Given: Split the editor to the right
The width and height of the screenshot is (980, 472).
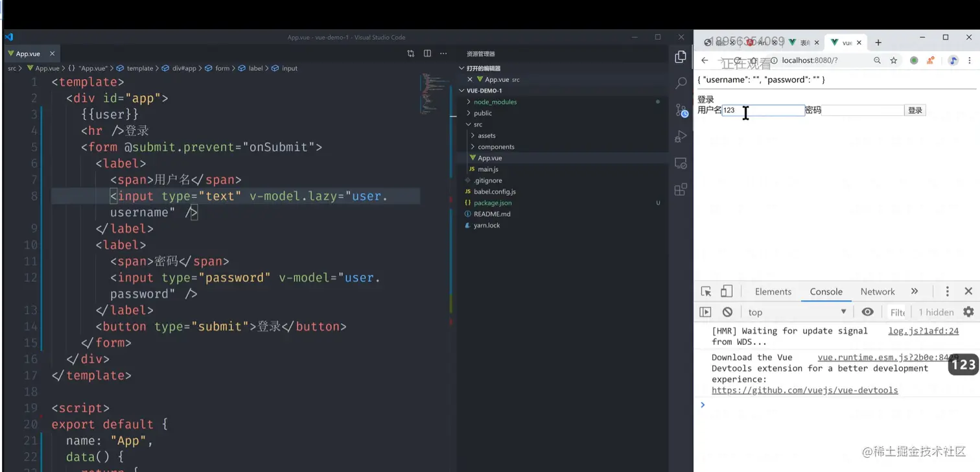Looking at the screenshot, I should click(x=427, y=54).
